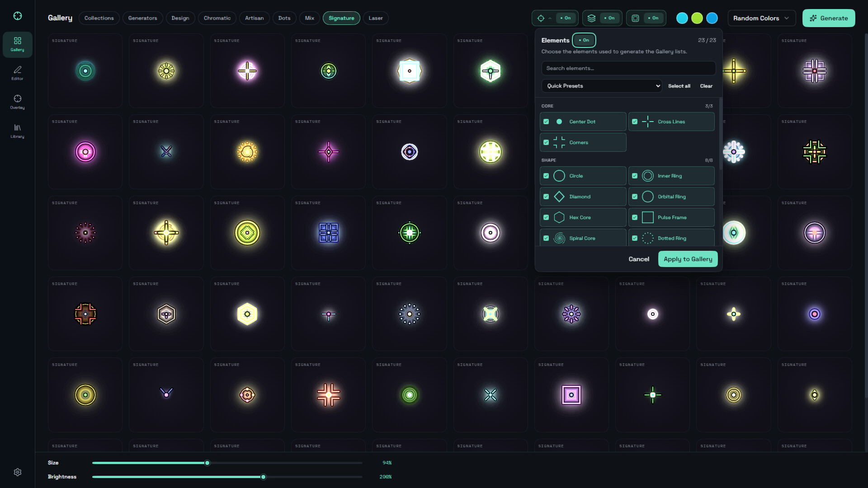The image size is (868, 488).
Task: Uncheck the Inner Ring checkbox
Action: (635, 176)
